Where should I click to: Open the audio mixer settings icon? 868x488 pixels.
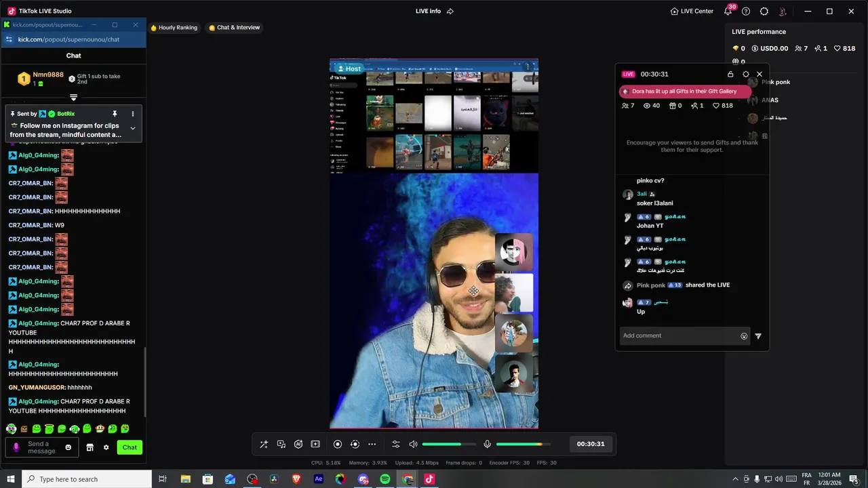click(x=396, y=444)
